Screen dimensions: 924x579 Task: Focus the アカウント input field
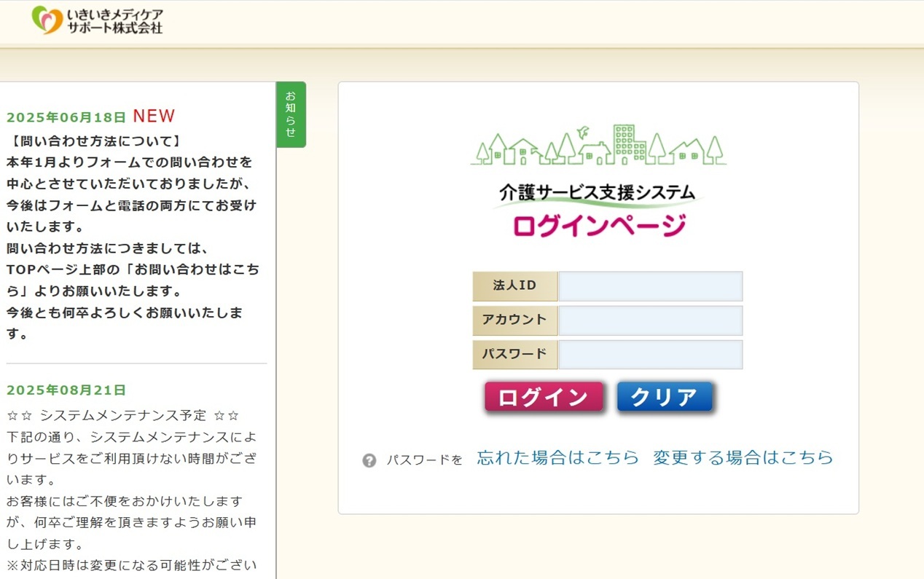pos(650,320)
